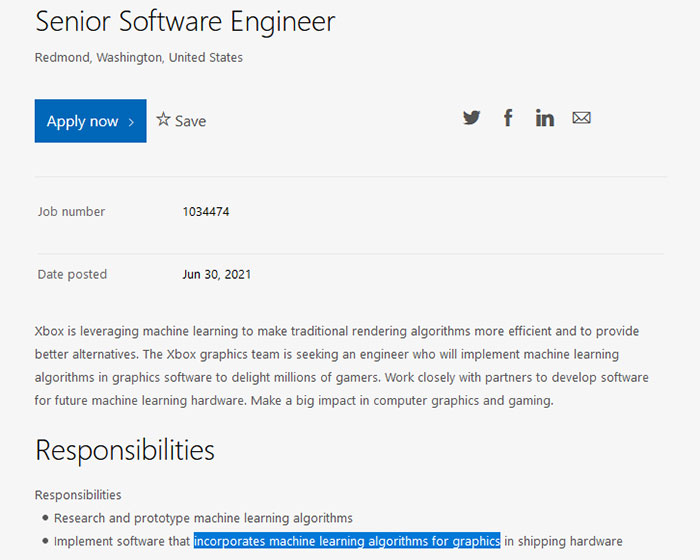Click the Date posted label
This screenshot has height=560, width=700.
pos(72,274)
